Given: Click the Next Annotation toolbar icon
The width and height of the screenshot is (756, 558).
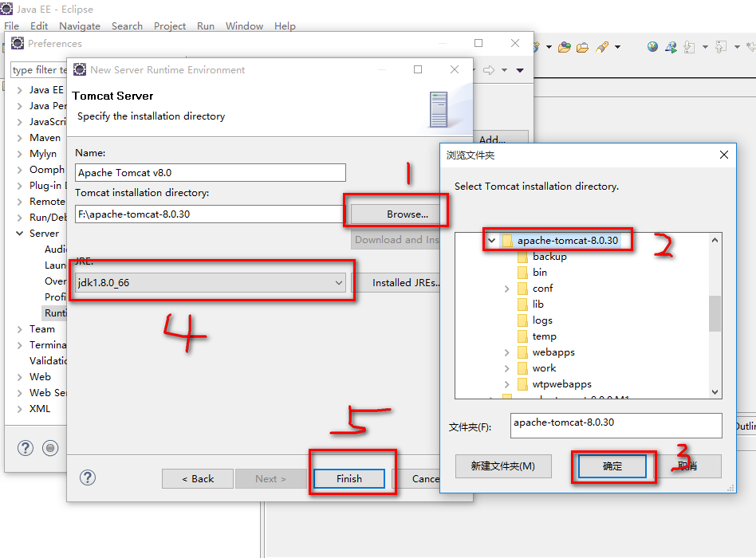Looking at the screenshot, I should click(x=690, y=47).
